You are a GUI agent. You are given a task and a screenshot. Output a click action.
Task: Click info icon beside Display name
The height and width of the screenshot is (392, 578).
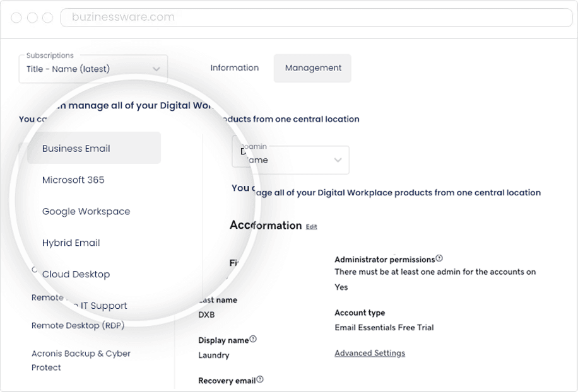(253, 339)
